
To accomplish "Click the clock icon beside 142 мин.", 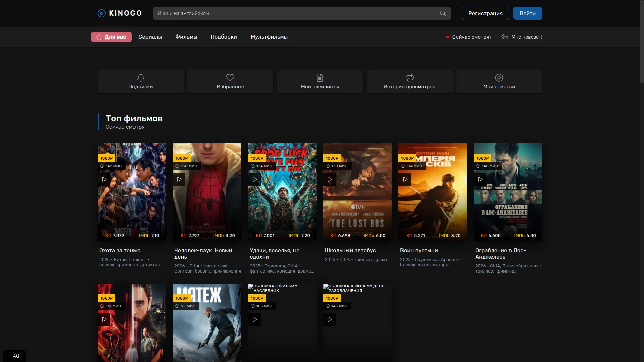I will [102, 166].
